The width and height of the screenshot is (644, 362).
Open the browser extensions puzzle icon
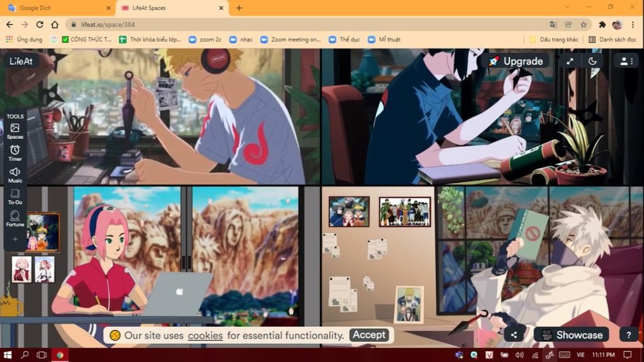602,25
